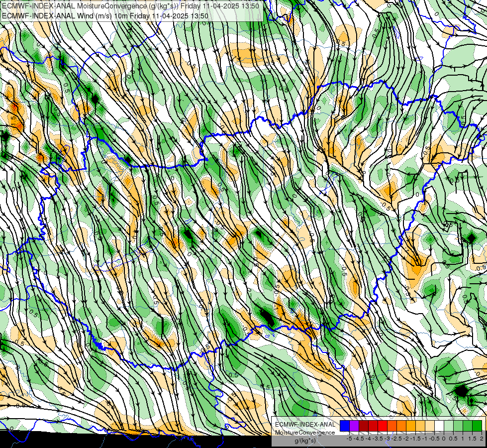Click the legend scale value -2.5
Screen dimensions: 487x448
[396, 439]
